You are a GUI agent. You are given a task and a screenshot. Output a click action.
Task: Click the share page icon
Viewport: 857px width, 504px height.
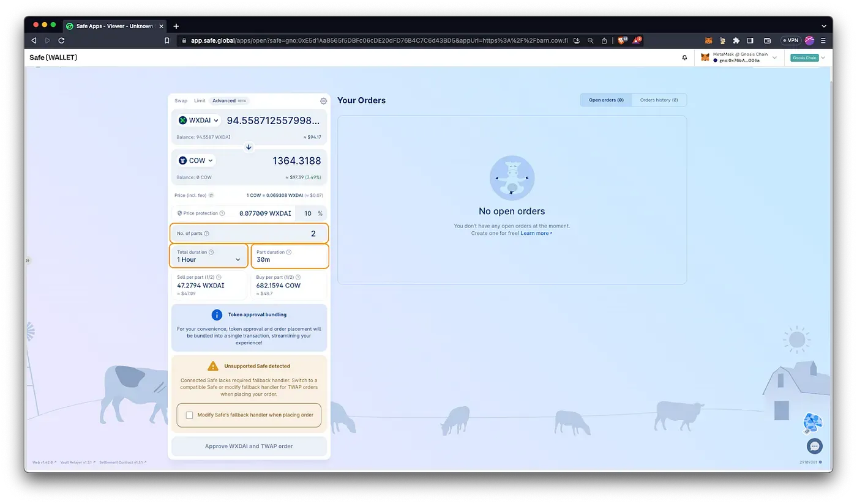604,40
